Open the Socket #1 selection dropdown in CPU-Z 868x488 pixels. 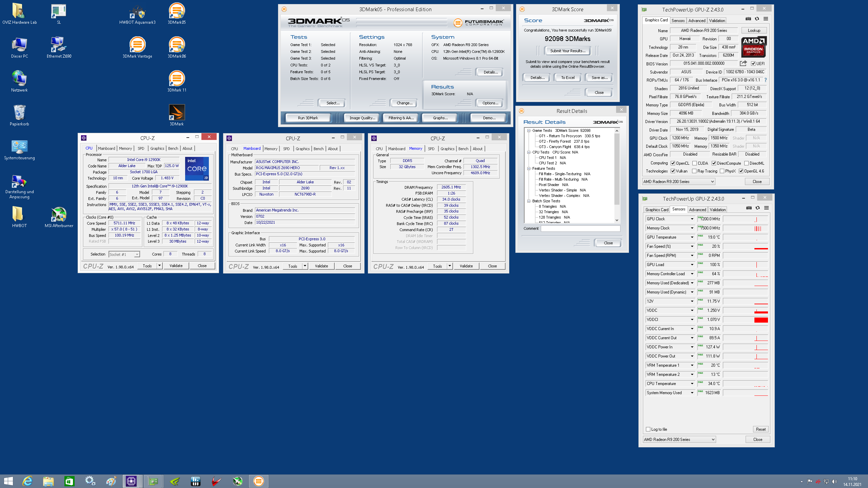tap(124, 255)
